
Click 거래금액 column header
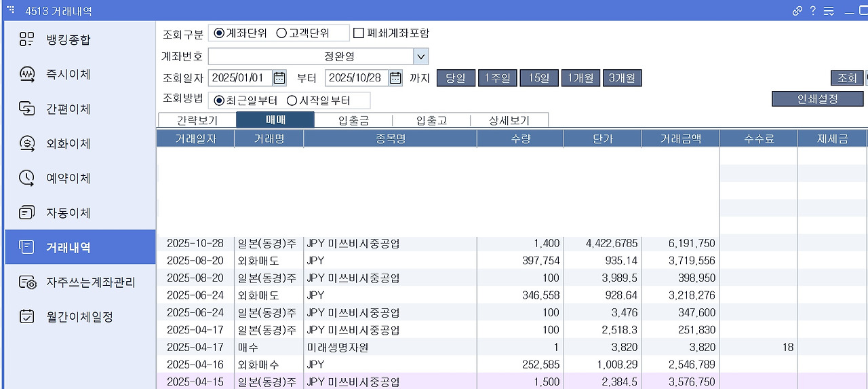click(x=680, y=138)
